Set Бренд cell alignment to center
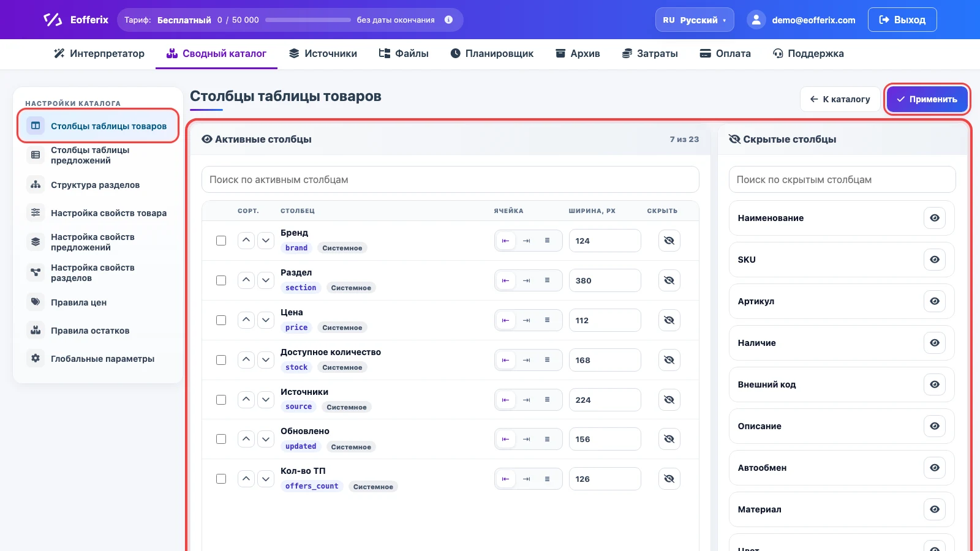980x551 pixels. coord(526,241)
